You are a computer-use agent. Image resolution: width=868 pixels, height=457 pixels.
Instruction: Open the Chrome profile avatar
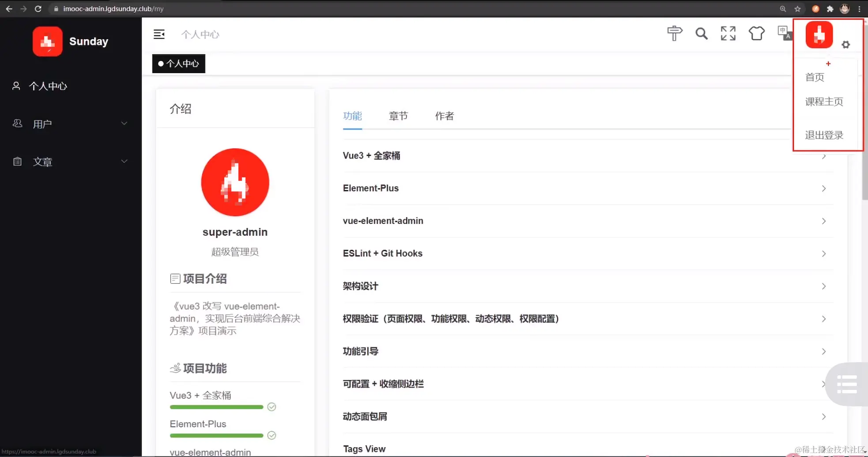click(845, 9)
